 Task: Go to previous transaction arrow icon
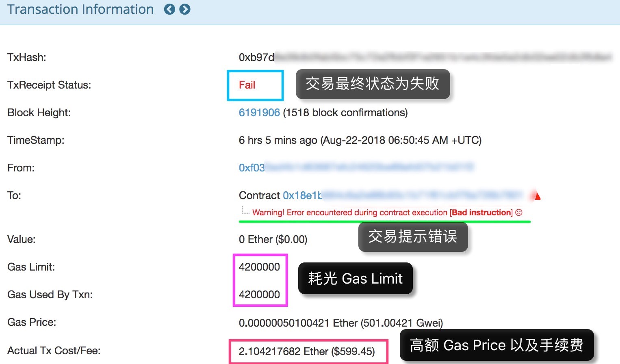[169, 9]
